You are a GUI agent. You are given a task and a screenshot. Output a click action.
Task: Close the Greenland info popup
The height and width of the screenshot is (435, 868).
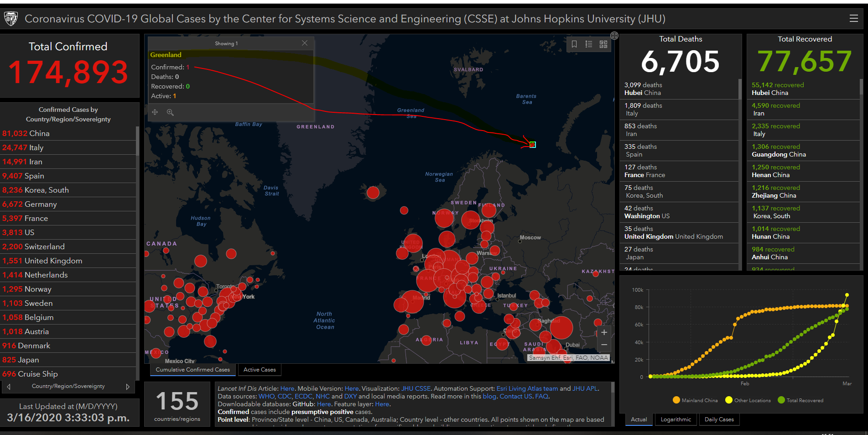point(305,43)
